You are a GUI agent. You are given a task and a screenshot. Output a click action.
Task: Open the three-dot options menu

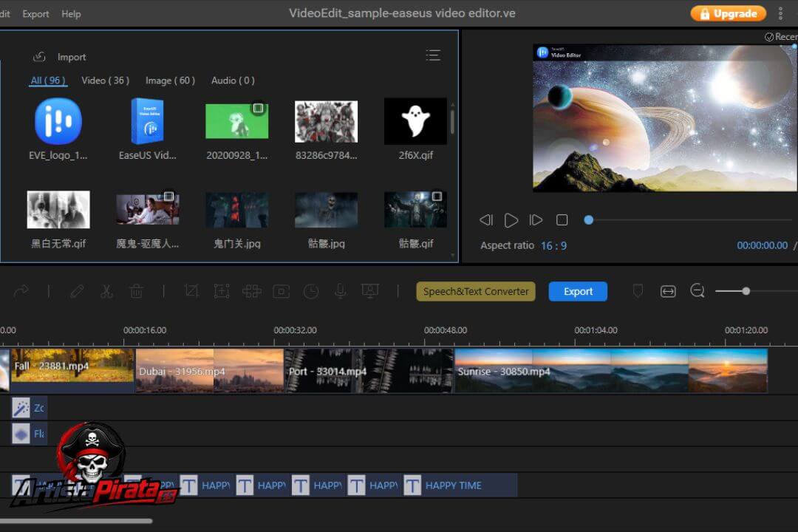(x=780, y=14)
